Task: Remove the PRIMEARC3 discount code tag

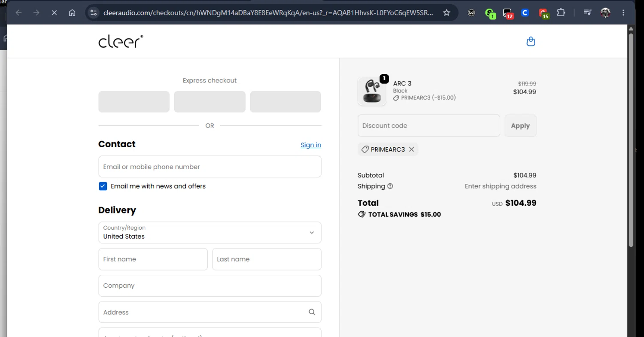Action: [x=411, y=149]
